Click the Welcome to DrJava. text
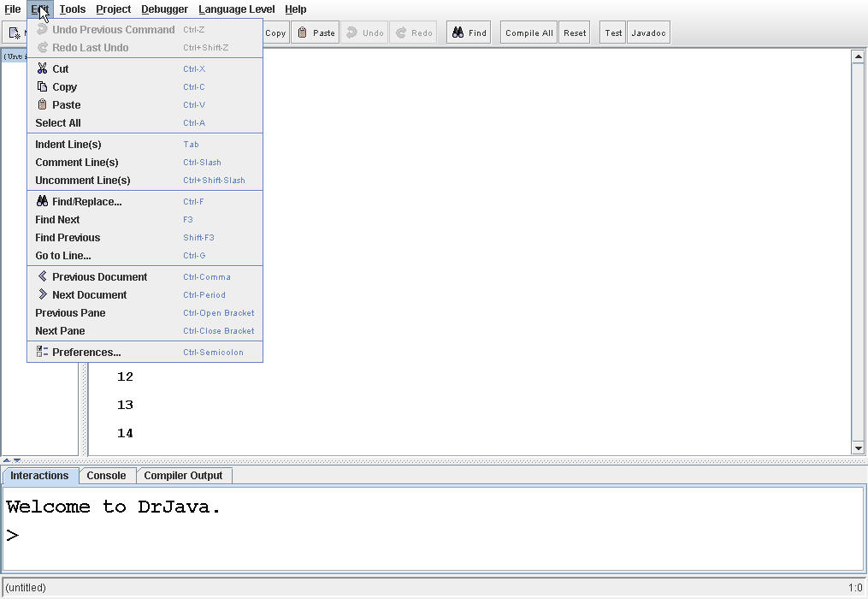This screenshot has width=868, height=599. pos(114,507)
